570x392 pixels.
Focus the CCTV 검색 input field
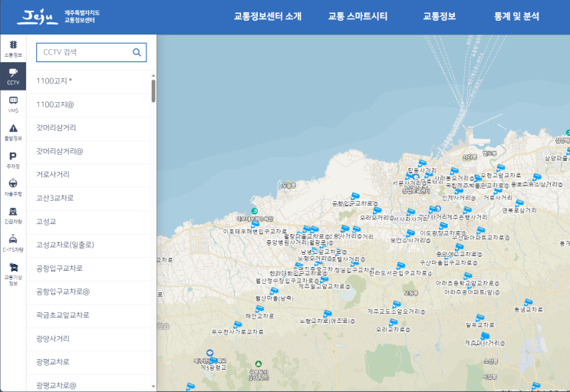84,52
